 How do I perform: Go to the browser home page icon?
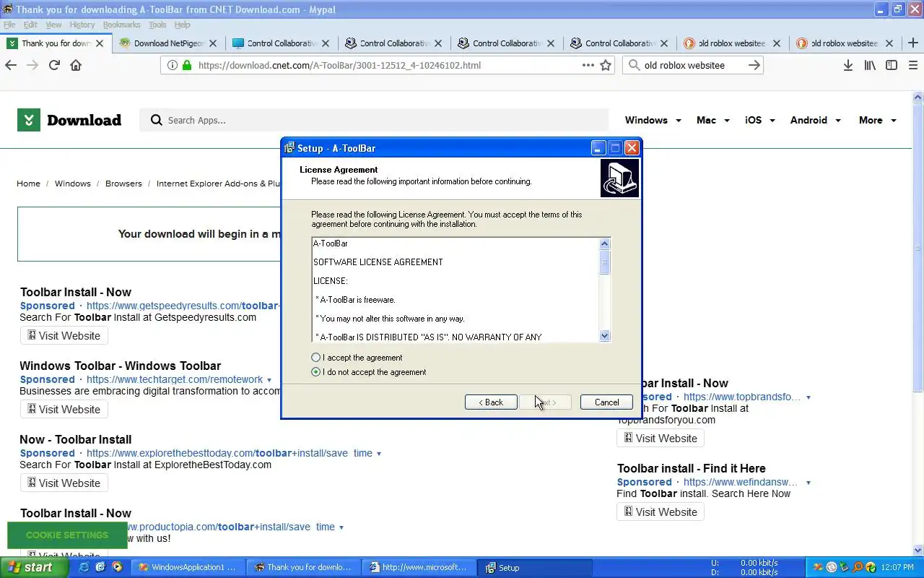76,65
